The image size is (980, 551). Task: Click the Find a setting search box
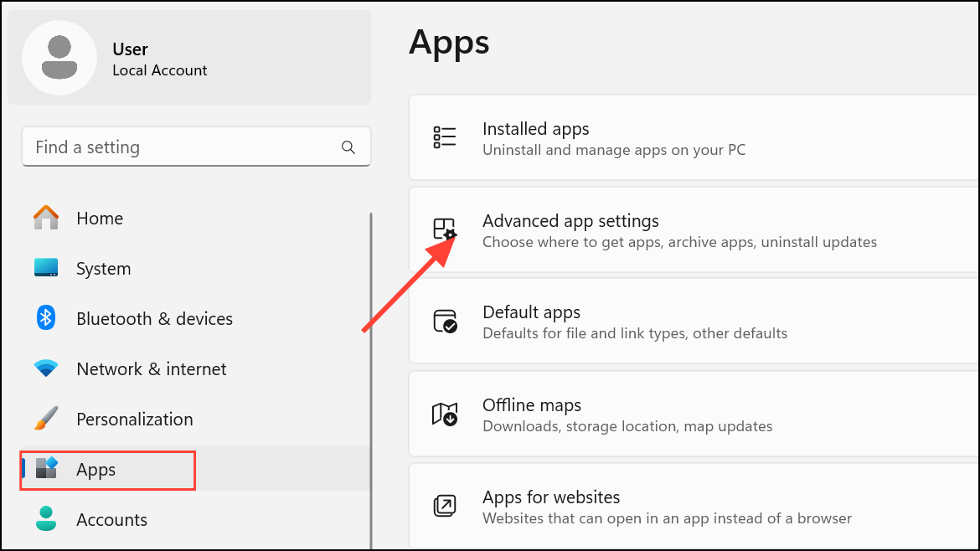tap(196, 147)
